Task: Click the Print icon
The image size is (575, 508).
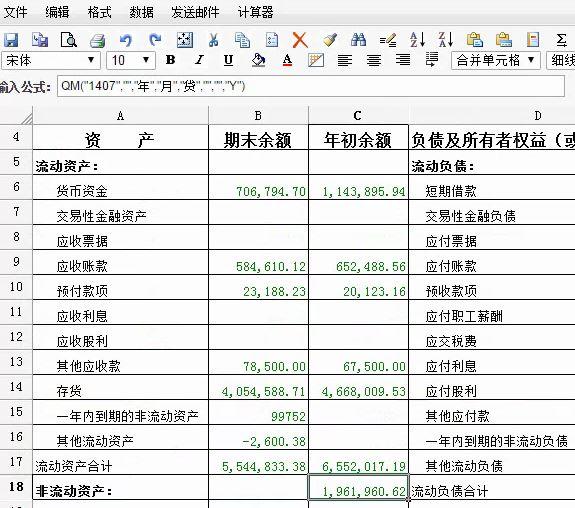Action: 97,40
